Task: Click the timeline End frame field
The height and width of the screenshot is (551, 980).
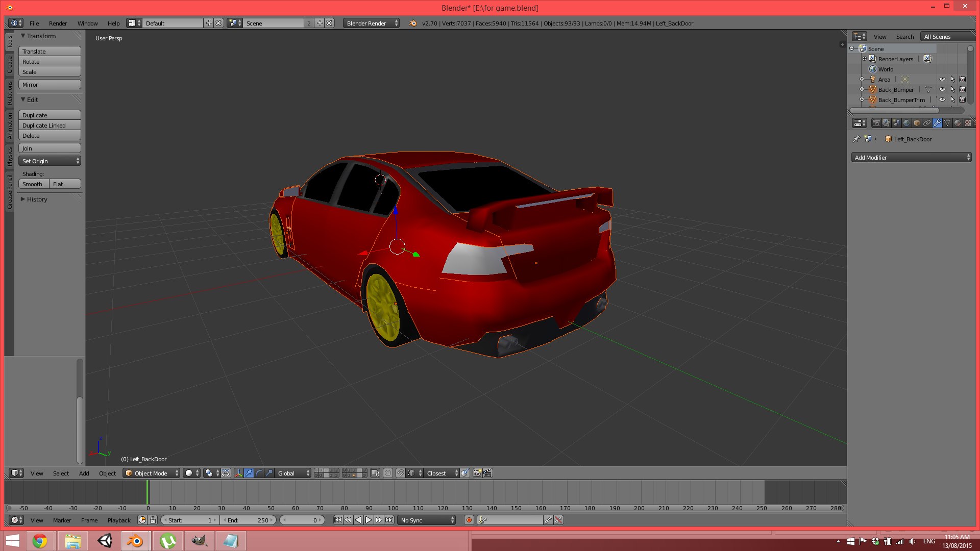Action: (x=249, y=520)
